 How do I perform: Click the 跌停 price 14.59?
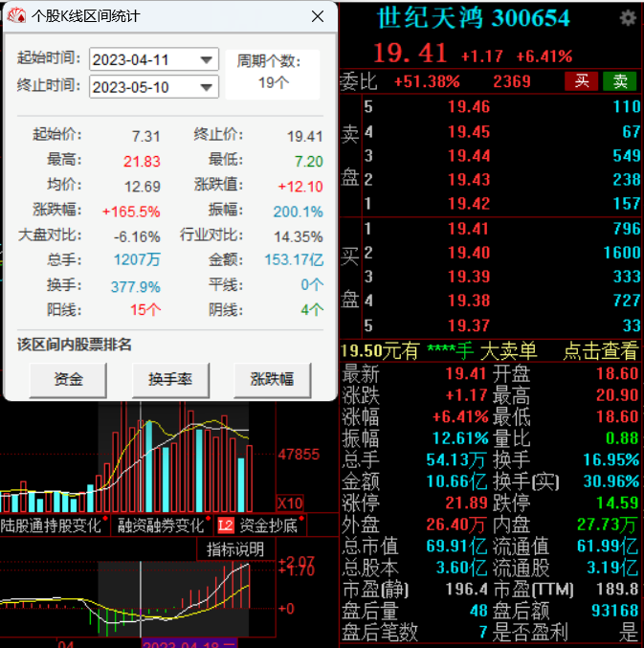[617, 503]
